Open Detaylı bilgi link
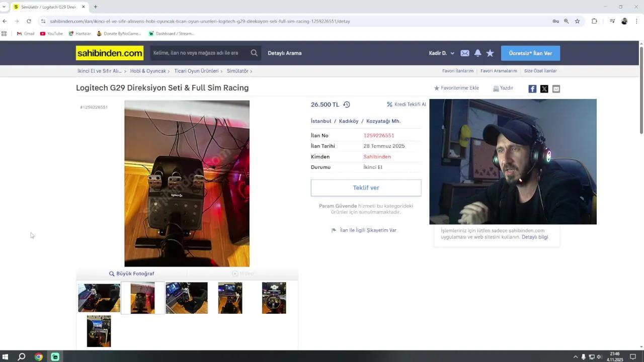The height and width of the screenshot is (362, 644). 535,237
